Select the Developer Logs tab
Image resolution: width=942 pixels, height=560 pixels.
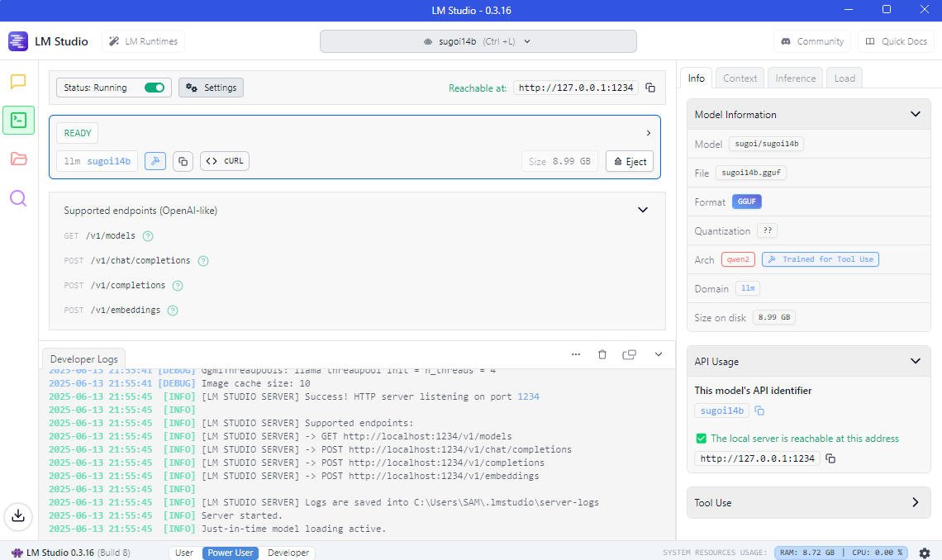click(84, 359)
